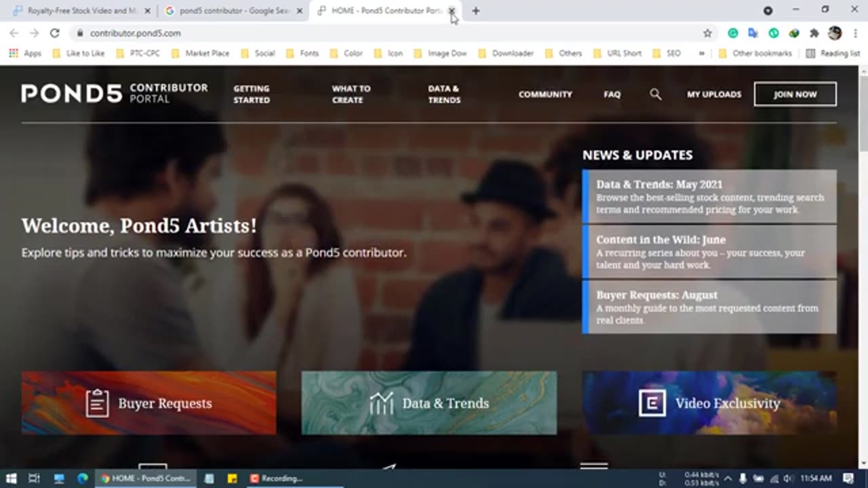Reload the page

[55, 33]
